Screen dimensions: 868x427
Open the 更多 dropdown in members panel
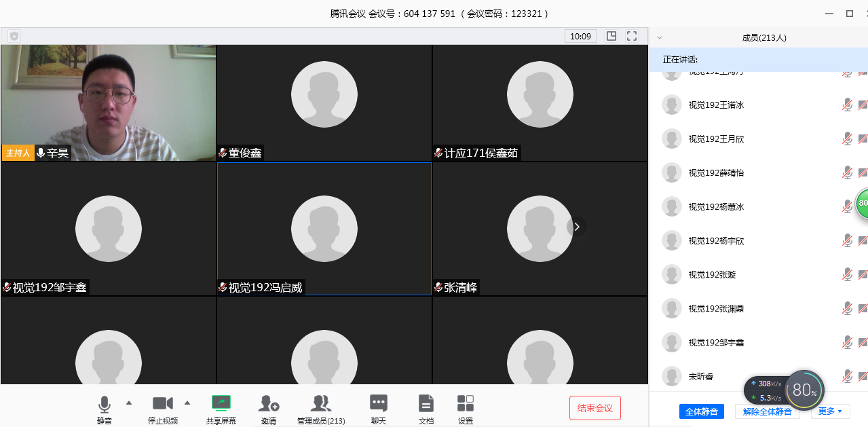[x=829, y=411]
